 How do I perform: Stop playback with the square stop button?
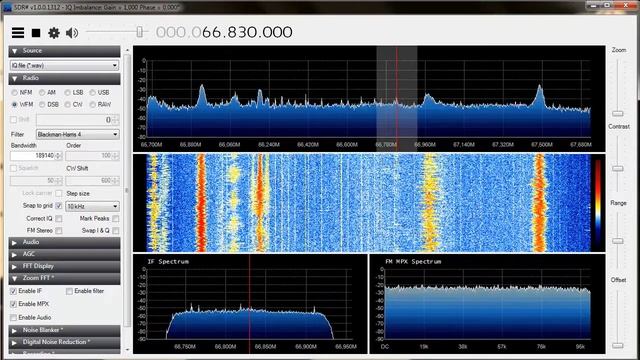(36, 33)
